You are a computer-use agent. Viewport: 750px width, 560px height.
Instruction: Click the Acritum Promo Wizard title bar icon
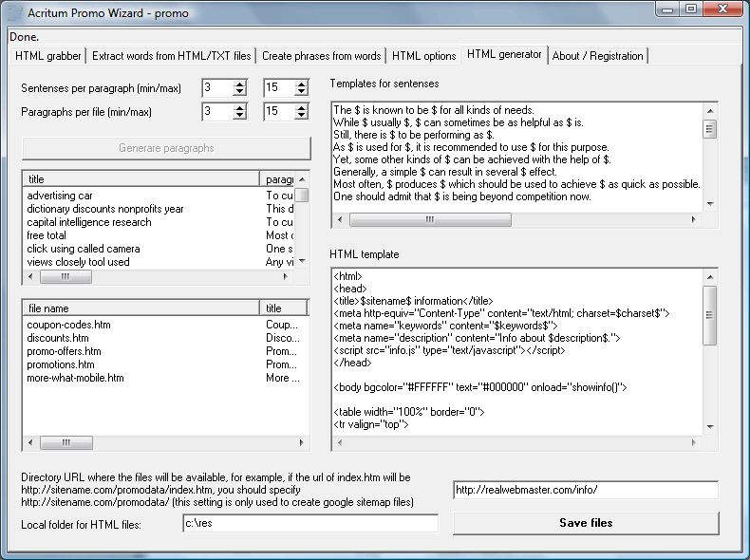point(13,10)
